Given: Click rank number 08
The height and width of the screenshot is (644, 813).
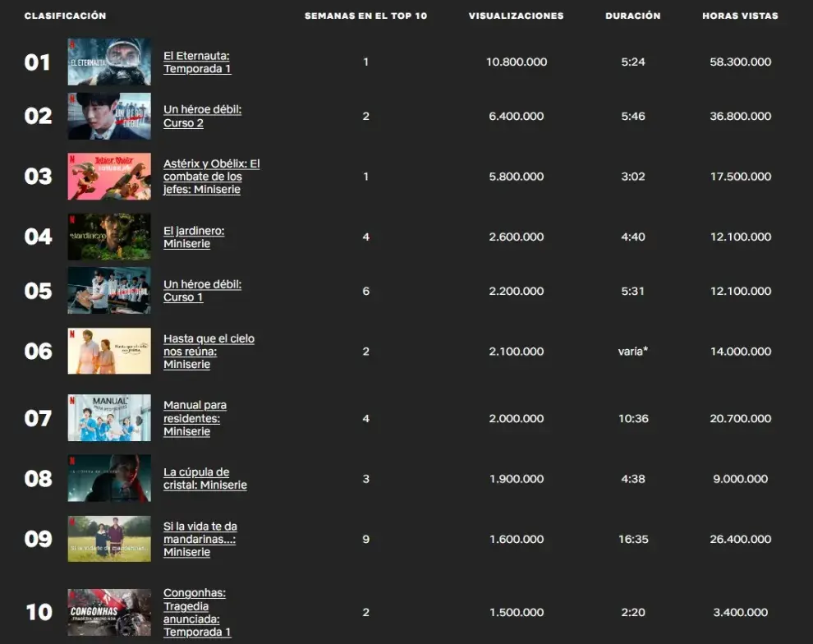Looking at the screenshot, I should 38,479.
